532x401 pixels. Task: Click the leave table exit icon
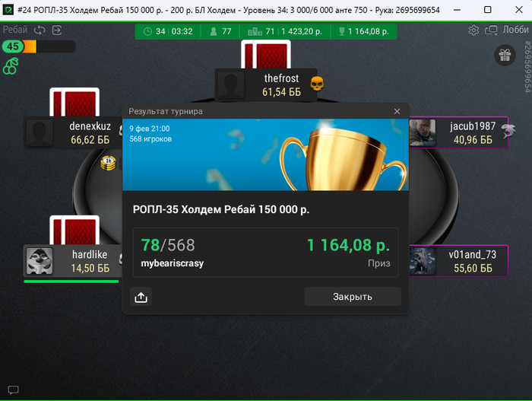pos(57,30)
